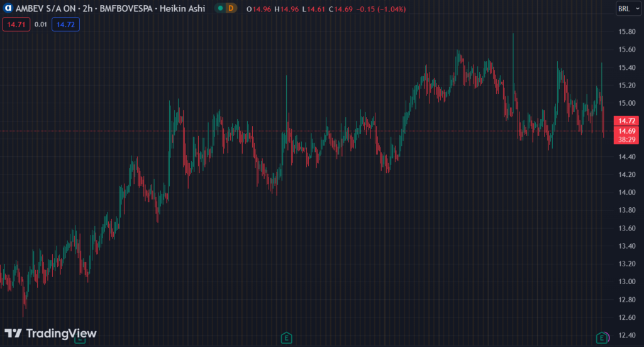Click the 13.60 price axis label

[x=627, y=228]
